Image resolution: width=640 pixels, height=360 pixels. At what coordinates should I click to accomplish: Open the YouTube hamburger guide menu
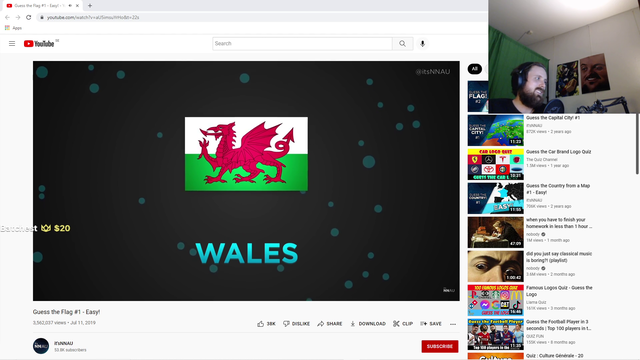coord(12,43)
